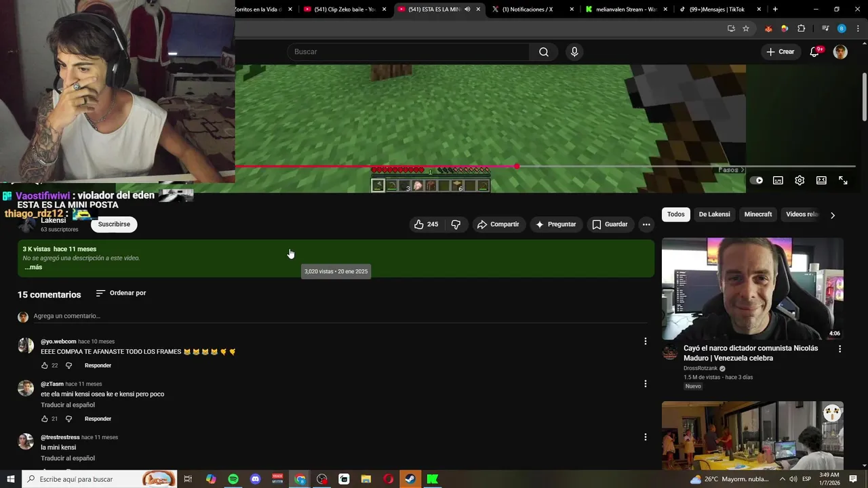Open Discord from the taskbar
868x488 pixels.
pos(256,479)
